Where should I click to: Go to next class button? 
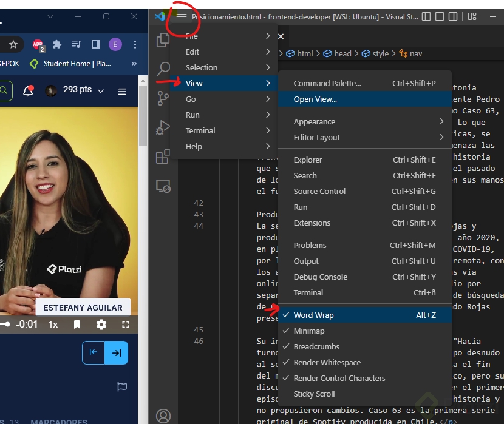coord(117,353)
